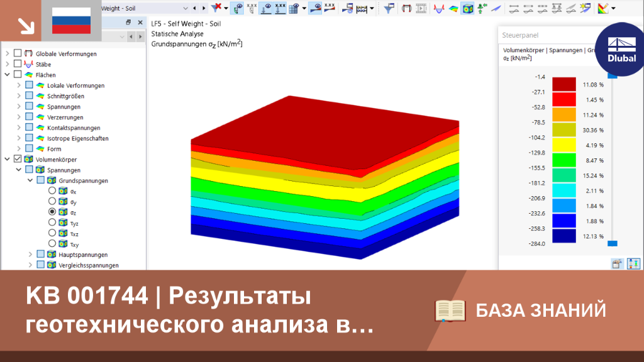
Task: Click the filter with red X icon
Action: pos(216,8)
